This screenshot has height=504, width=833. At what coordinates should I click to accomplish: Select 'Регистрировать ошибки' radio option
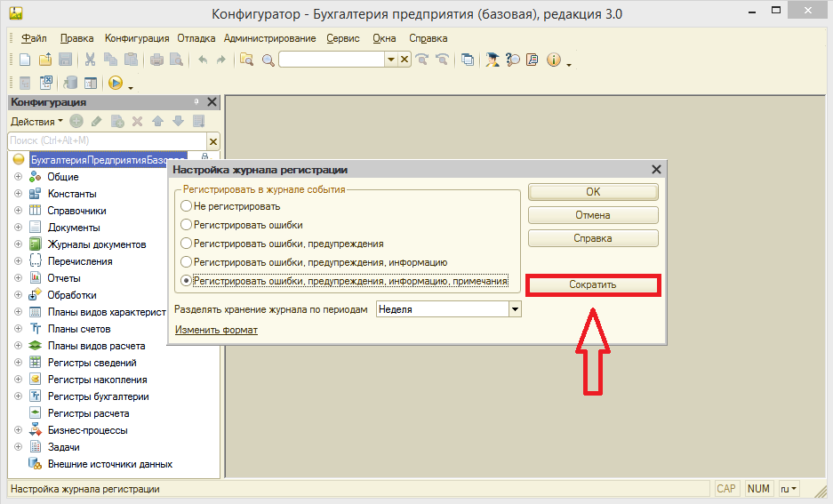(186, 225)
